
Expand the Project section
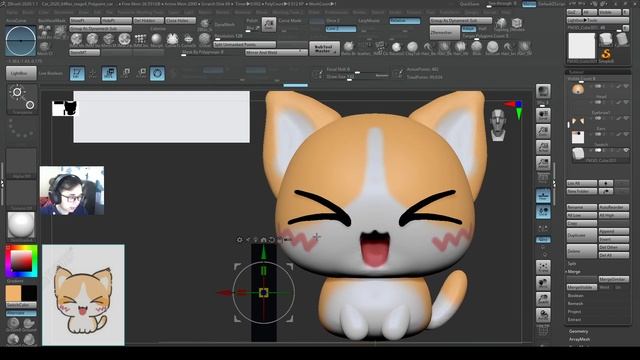tap(574, 311)
